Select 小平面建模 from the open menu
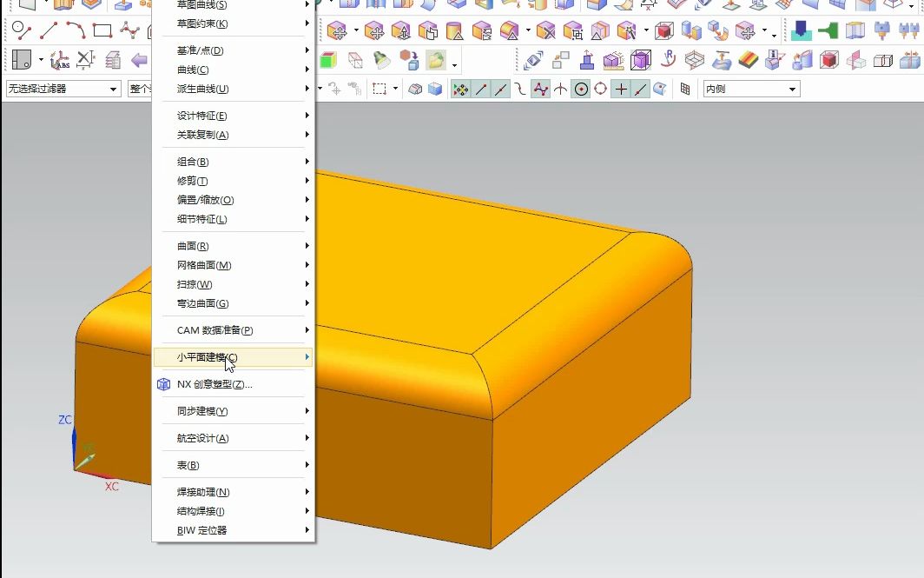 coord(208,356)
